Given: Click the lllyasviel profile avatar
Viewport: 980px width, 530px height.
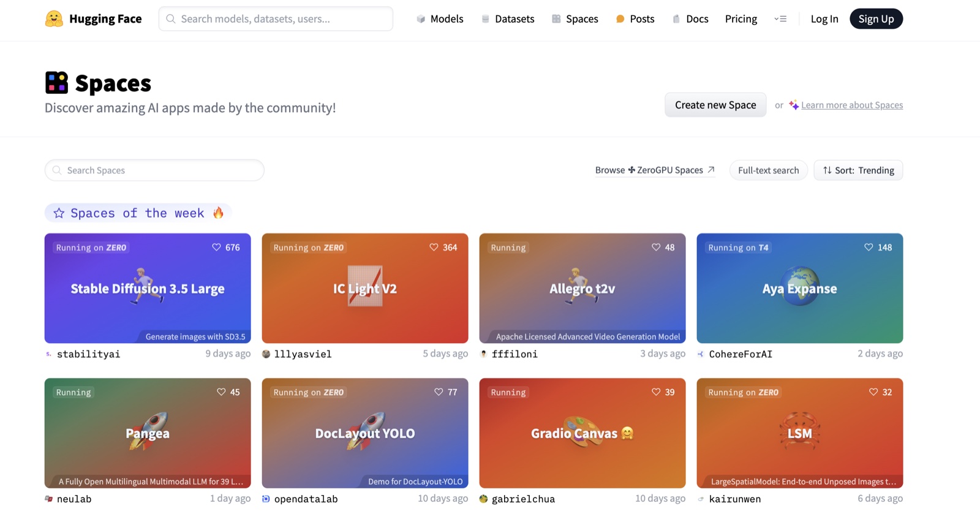Looking at the screenshot, I should coord(266,354).
